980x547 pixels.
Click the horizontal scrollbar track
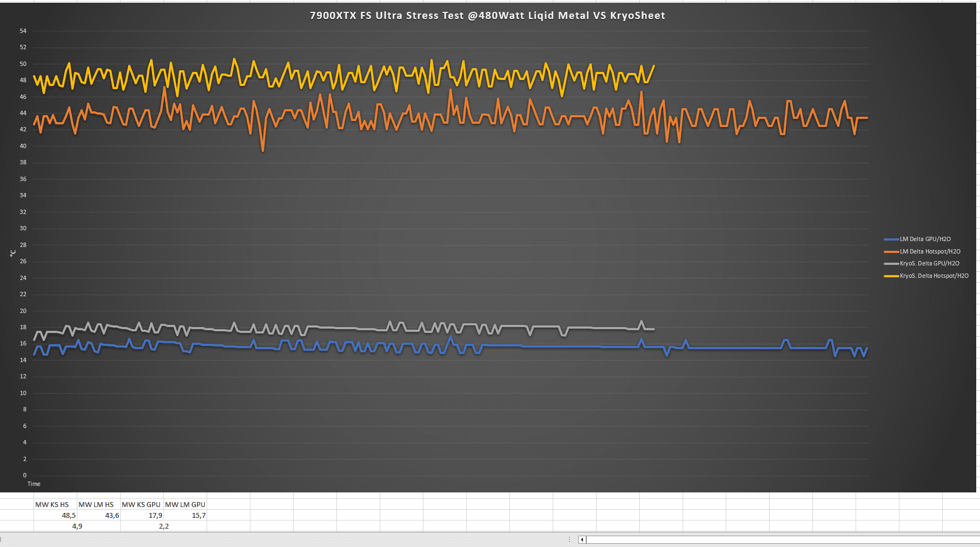pyautogui.click(x=783, y=539)
